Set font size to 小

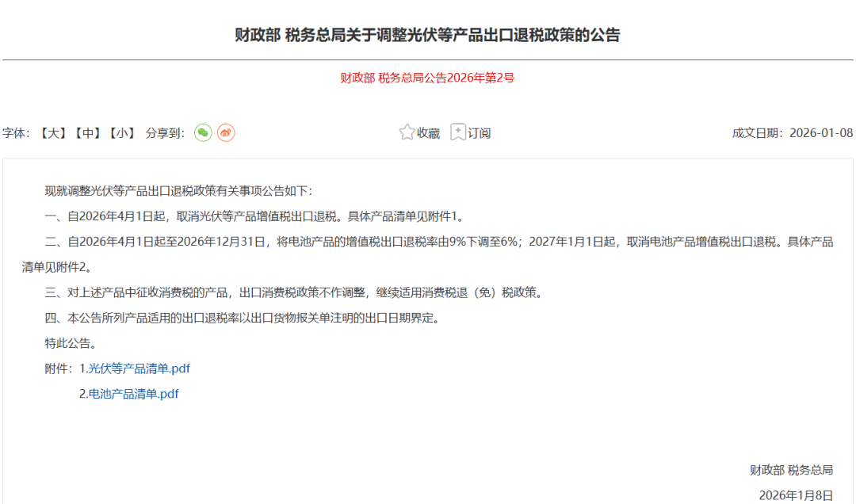(x=122, y=133)
